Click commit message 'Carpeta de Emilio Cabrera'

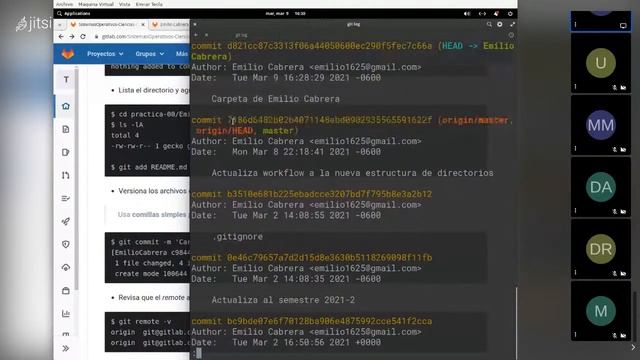pos(275,99)
